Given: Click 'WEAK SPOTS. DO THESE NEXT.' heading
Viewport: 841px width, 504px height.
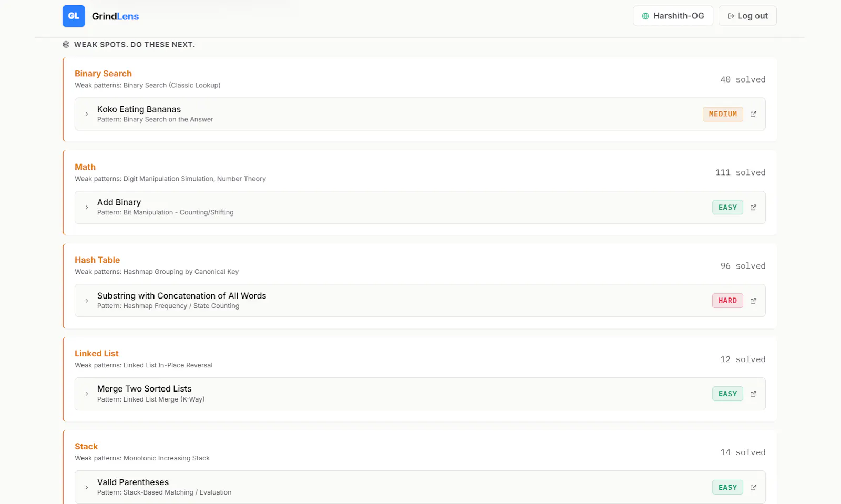Looking at the screenshot, I should pyautogui.click(x=135, y=45).
